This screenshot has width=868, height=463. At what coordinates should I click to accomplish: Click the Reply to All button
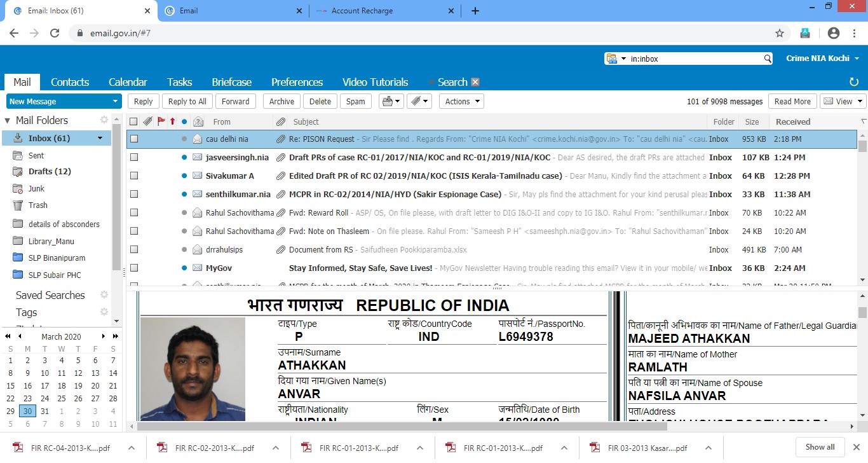[187, 101]
